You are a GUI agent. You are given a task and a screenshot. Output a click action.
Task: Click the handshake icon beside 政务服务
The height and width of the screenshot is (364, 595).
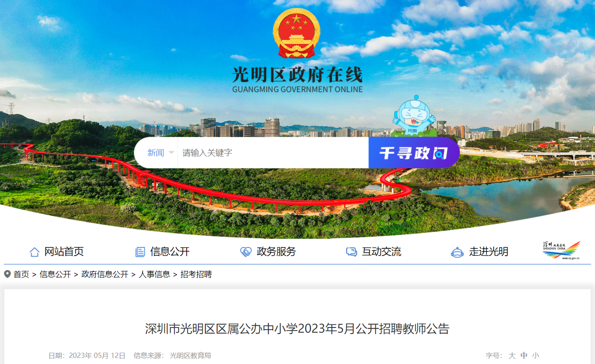coord(246,252)
